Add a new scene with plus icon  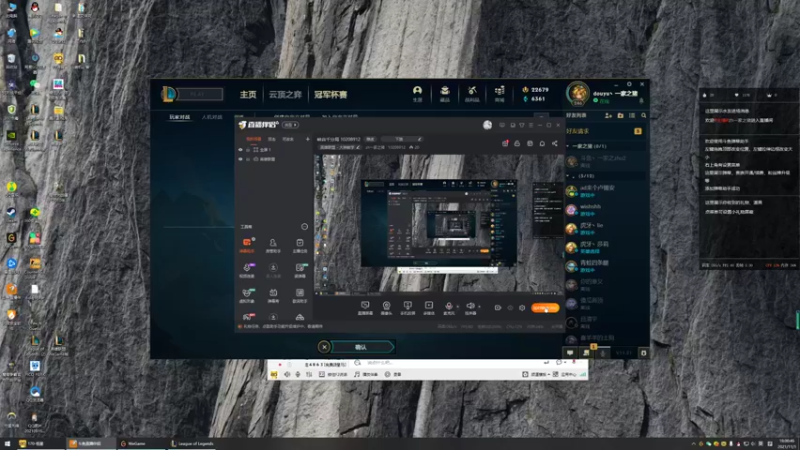click(308, 139)
